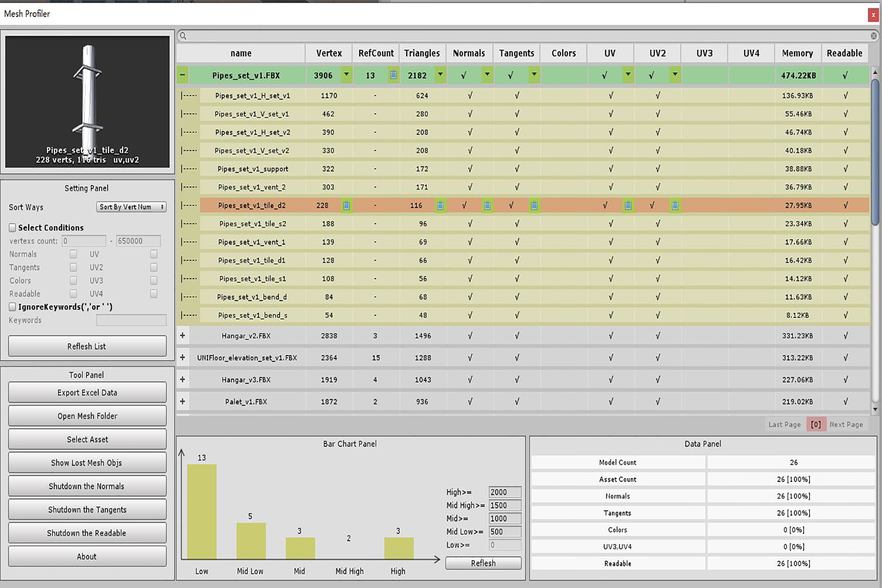Click the vertical scrollbar of the mesh list

pos(875,152)
